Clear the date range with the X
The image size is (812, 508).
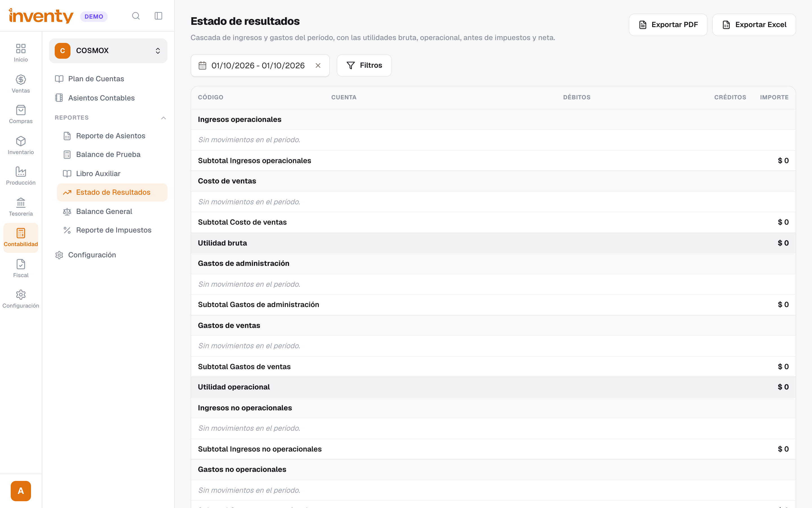coord(318,65)
